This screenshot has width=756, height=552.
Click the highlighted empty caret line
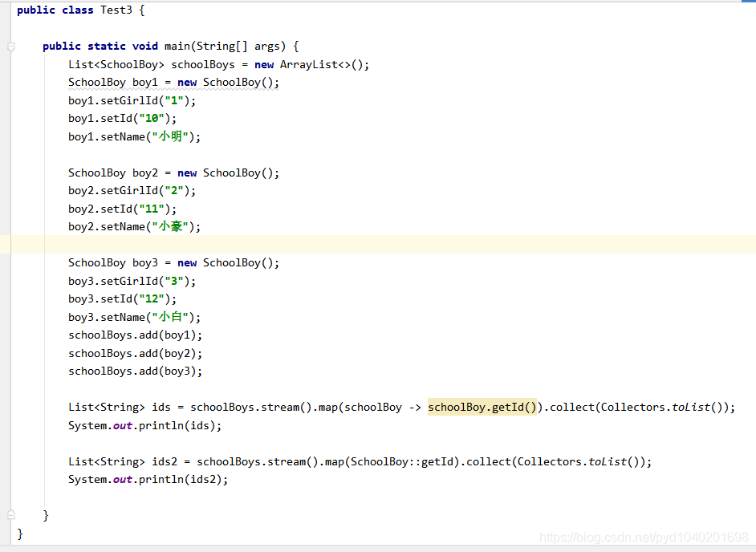[378, 245]
